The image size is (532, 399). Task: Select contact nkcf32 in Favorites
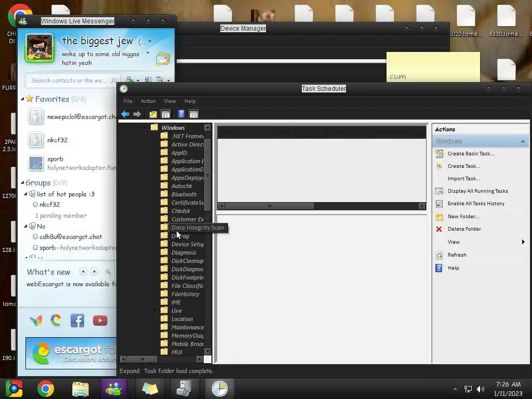coord(57,140)
